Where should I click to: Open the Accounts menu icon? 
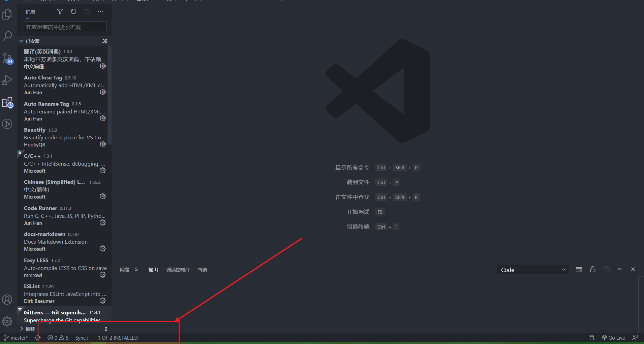tap(7, 300)
